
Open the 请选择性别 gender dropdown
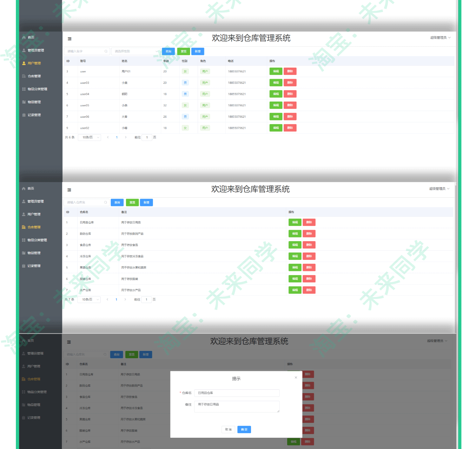(136, 51)
